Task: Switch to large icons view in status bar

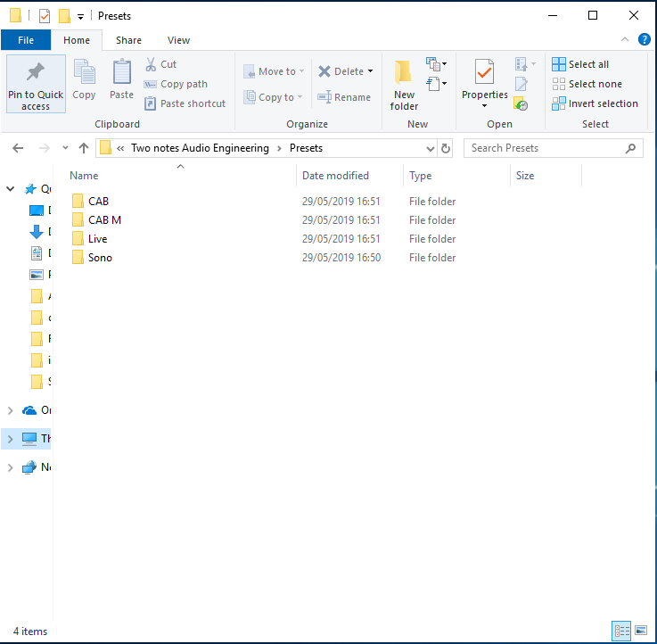Action: pos(641,631)
